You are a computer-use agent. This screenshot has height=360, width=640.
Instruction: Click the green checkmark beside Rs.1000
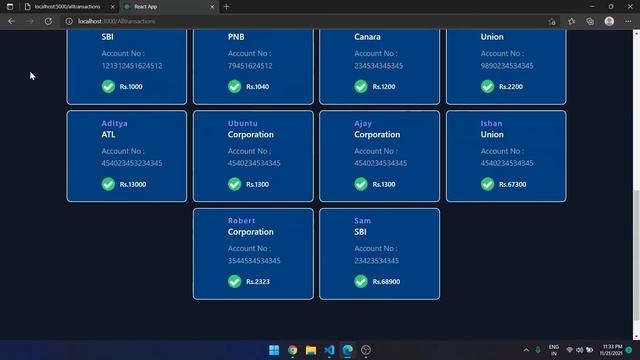108,87
